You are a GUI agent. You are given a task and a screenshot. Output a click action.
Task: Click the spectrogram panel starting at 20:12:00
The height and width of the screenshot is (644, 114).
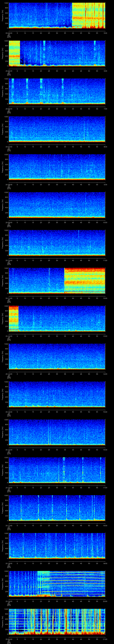coord(57,318)
